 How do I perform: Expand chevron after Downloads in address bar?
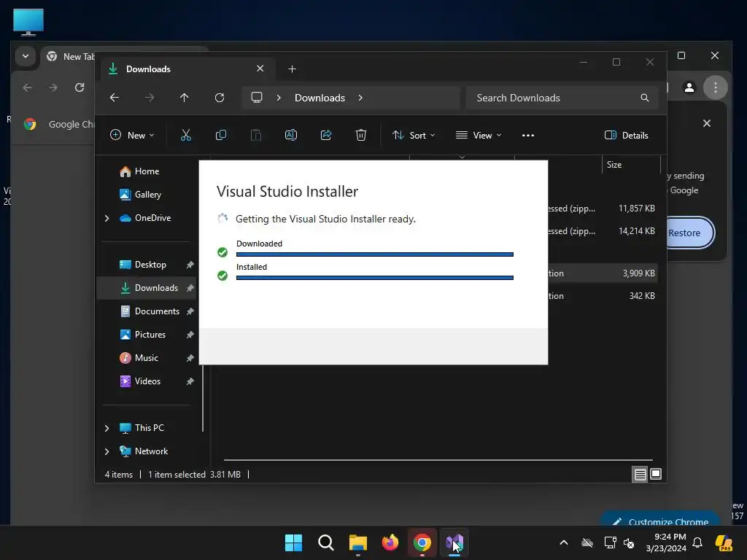coord(360,98)
